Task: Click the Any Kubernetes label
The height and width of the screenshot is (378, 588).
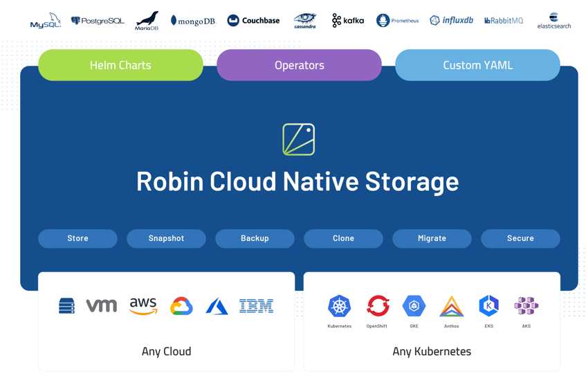Action: click(432, 352)
